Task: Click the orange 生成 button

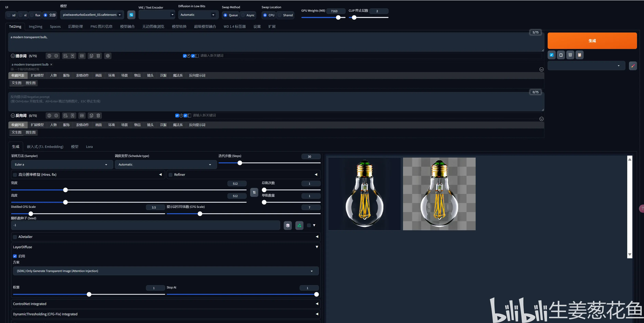Action: pos(592,41)
